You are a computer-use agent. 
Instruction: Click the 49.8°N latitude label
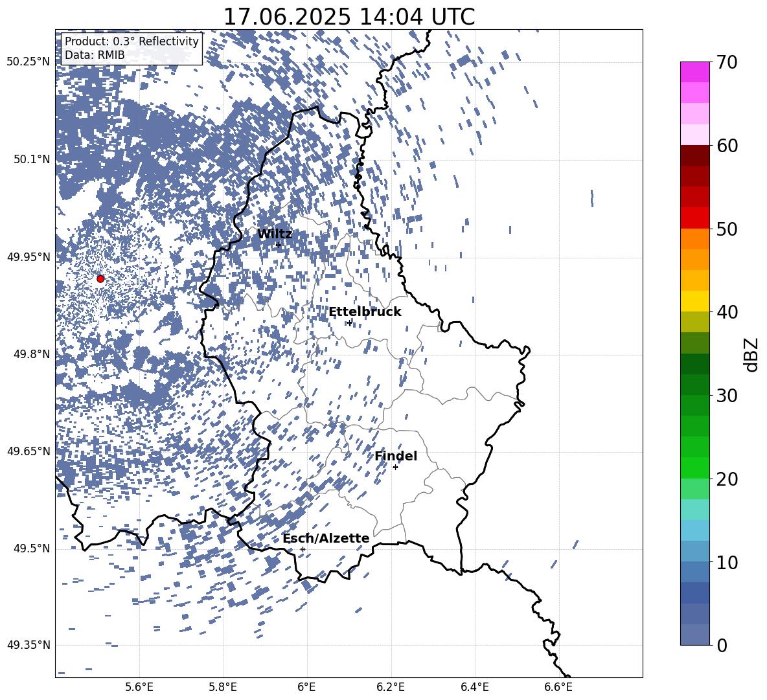tap(32, 354)
